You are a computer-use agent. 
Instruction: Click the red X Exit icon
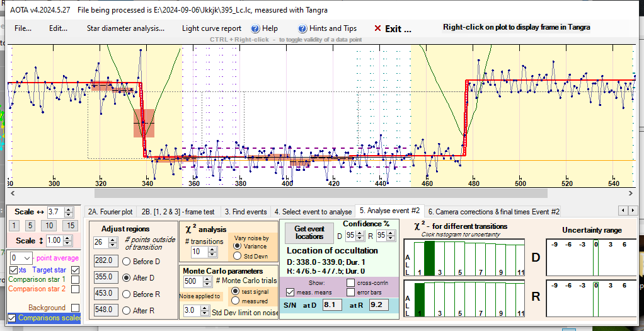pos(378,28)
